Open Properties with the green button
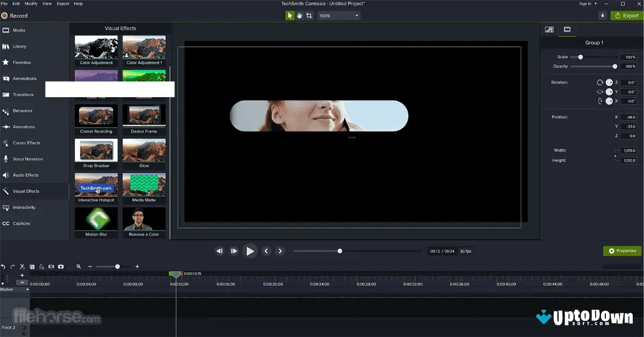Image resolution: width=644 pixels, height=337 pixels. pyautogui.click(x=621, y=251)
